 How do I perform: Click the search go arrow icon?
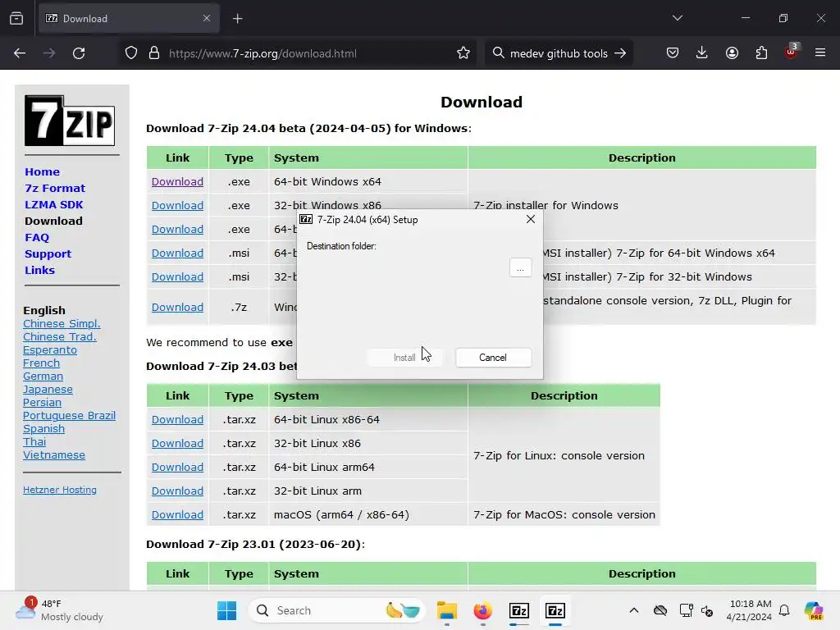[x=620, y=53]
